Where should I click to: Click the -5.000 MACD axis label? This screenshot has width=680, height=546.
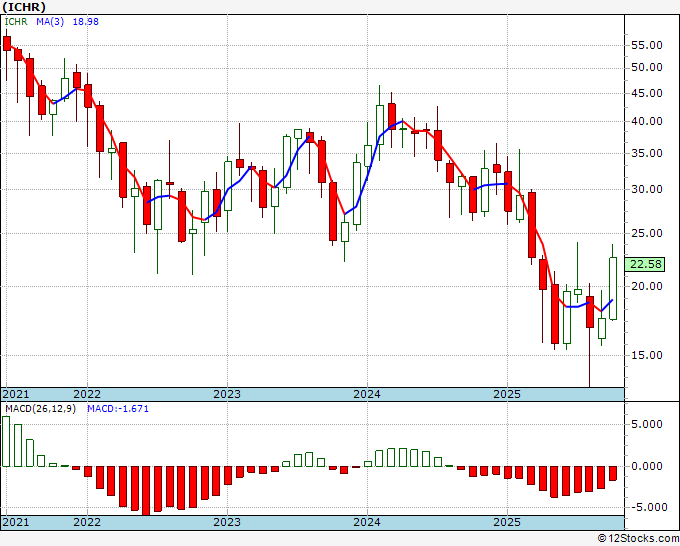644,507
